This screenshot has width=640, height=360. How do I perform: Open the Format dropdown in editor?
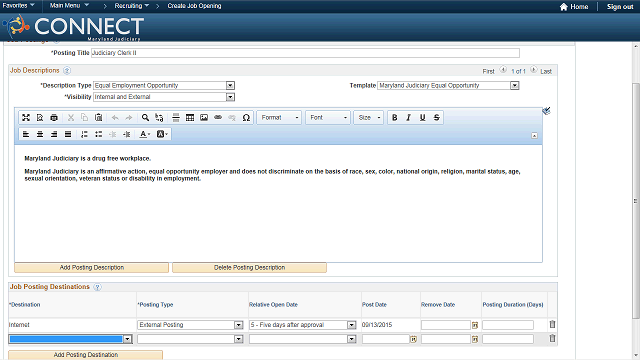(279, 118)
